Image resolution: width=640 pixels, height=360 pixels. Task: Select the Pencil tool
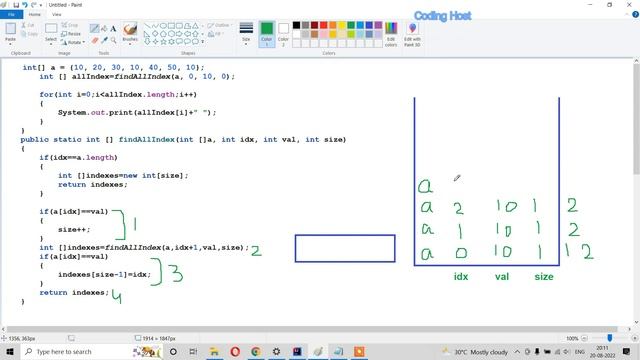(94, 28)
